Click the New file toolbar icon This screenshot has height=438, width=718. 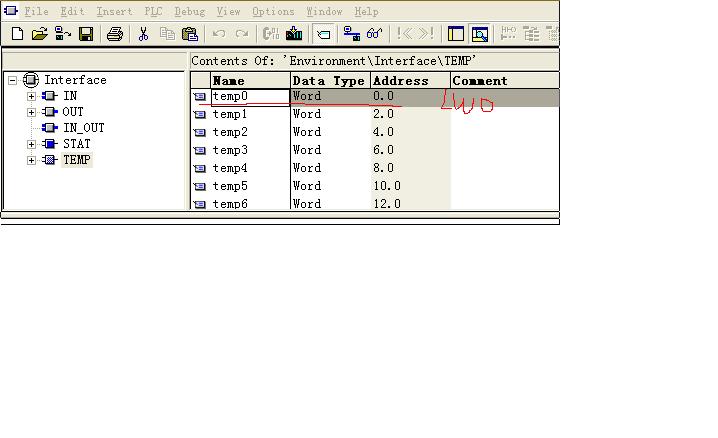point(17,33)
